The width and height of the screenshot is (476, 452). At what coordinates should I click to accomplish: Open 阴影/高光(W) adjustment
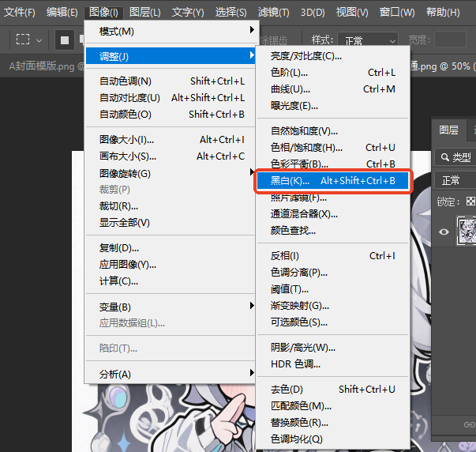tap(332, 347)
